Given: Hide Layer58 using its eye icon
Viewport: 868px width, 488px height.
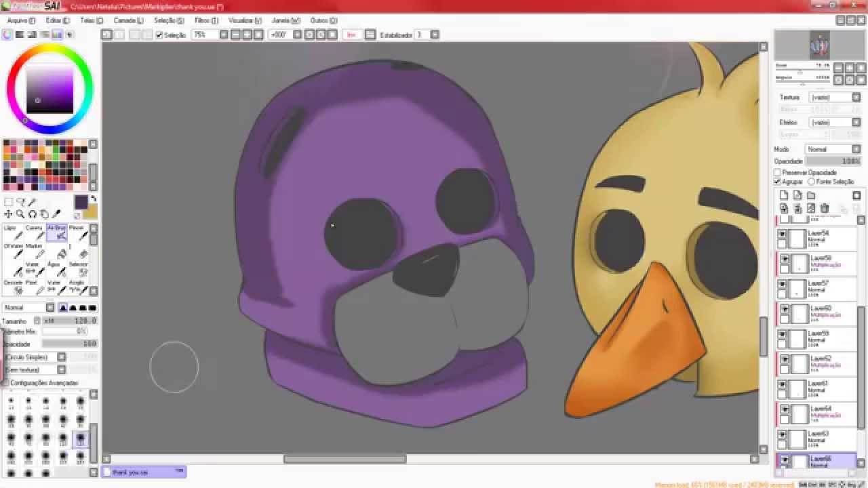Looking at the screenshot, I should 785,259.
